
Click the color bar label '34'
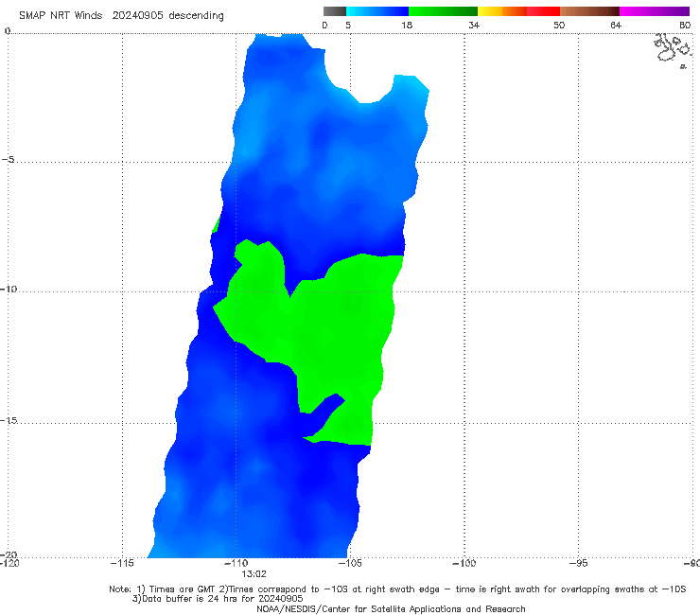pyautogui.click(x=474, y=25)
